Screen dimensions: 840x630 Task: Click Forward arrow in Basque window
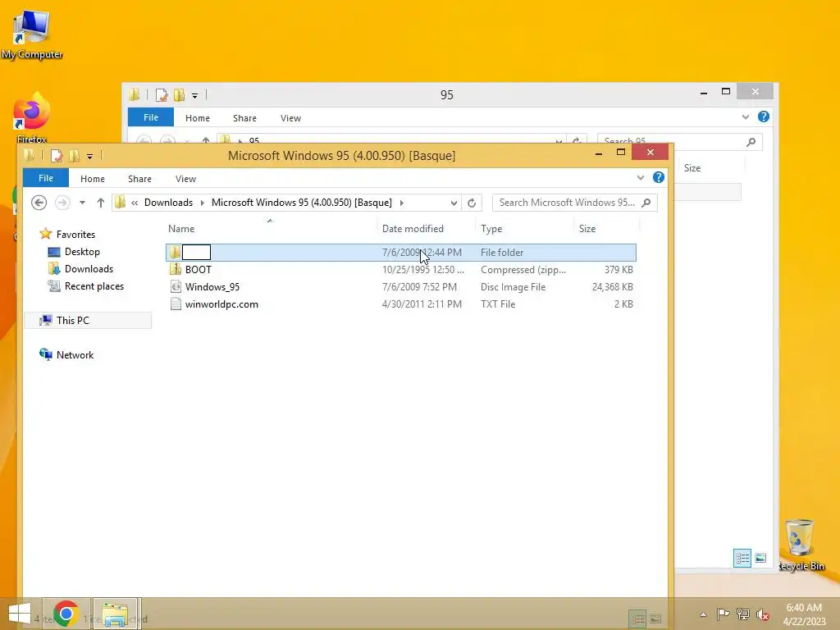click(x=62, y=203)
